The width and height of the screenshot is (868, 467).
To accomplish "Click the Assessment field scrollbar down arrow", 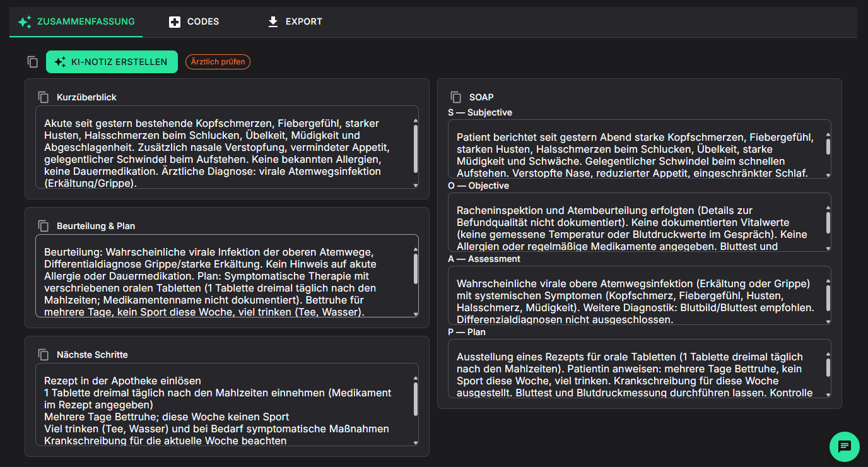I will coord(828,321).
